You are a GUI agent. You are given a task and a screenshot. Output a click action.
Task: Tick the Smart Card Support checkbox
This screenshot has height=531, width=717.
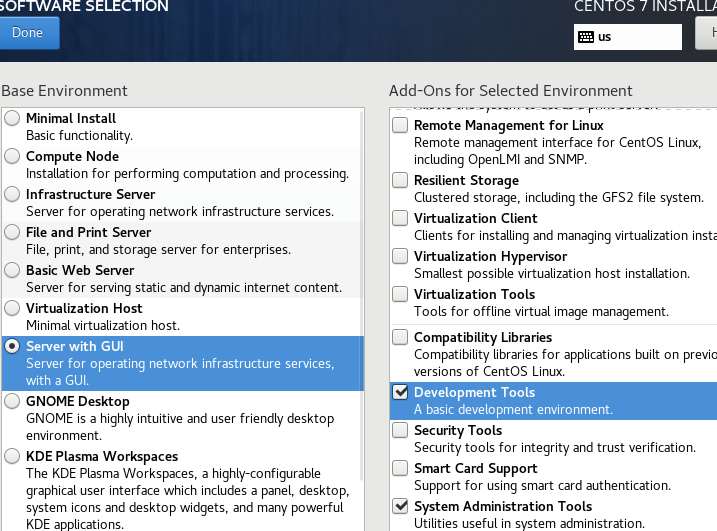(400, 469)
